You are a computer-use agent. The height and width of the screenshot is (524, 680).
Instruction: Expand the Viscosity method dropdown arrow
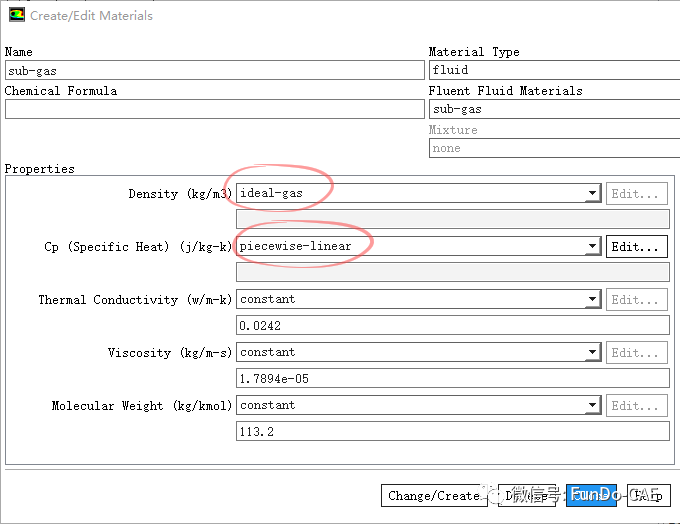[x=592, y=353]
